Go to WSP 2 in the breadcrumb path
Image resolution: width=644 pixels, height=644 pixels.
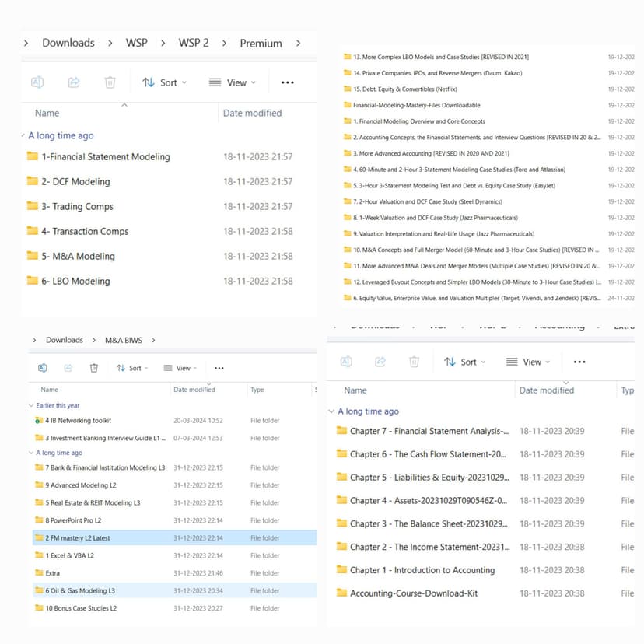pyautogui.click(x=193, y=43)
